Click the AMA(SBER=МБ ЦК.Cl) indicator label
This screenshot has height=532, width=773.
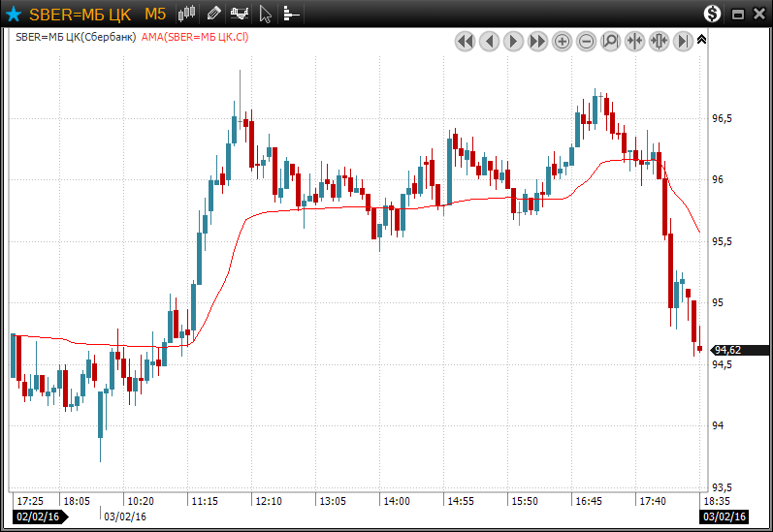[x=195, y=37]
